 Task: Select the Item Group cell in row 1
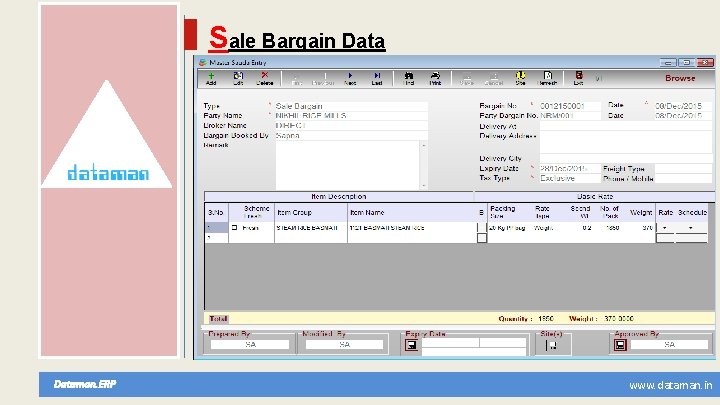pyautogui.click(x=311, y=228)
